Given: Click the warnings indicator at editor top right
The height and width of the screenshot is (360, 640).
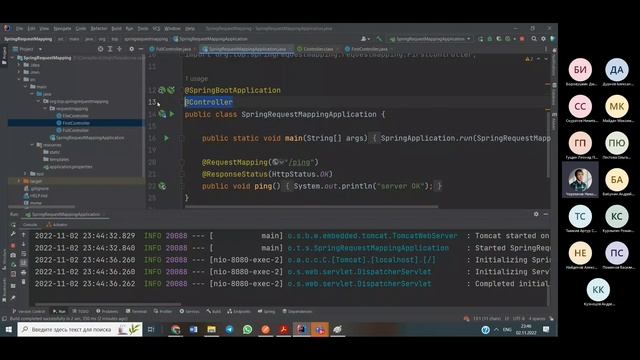Looking at the screenshot, I should coord(529,59).
